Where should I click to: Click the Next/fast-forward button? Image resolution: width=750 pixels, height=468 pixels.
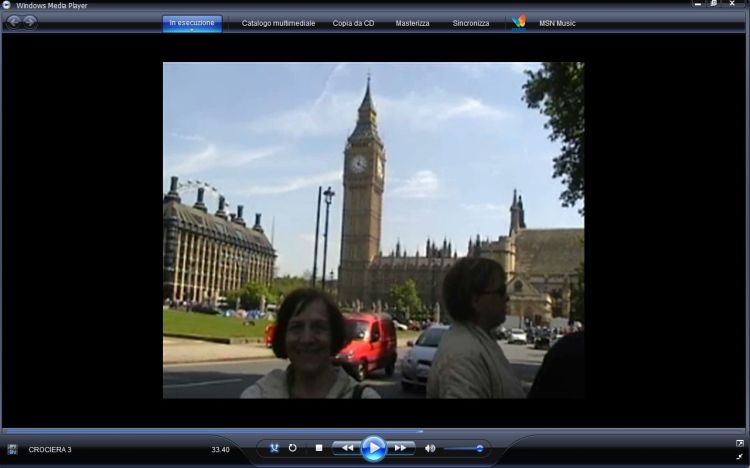(x=400, y=448)
